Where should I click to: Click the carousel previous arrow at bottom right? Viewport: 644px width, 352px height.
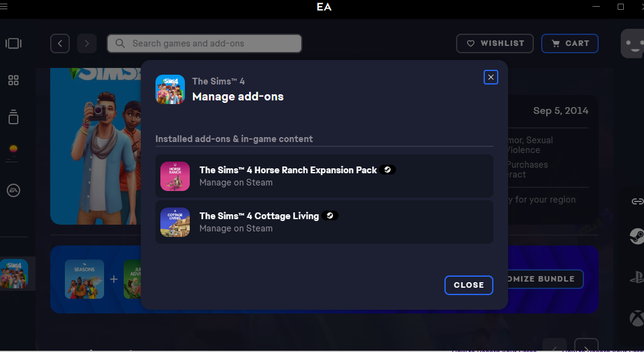[x=555, y=345]
